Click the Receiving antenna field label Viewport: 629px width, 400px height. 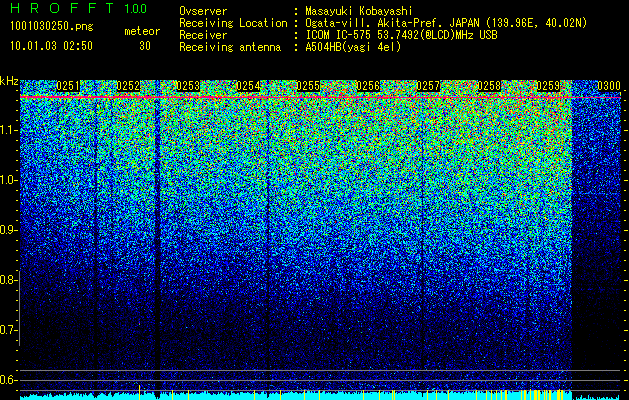pos(230,47)
